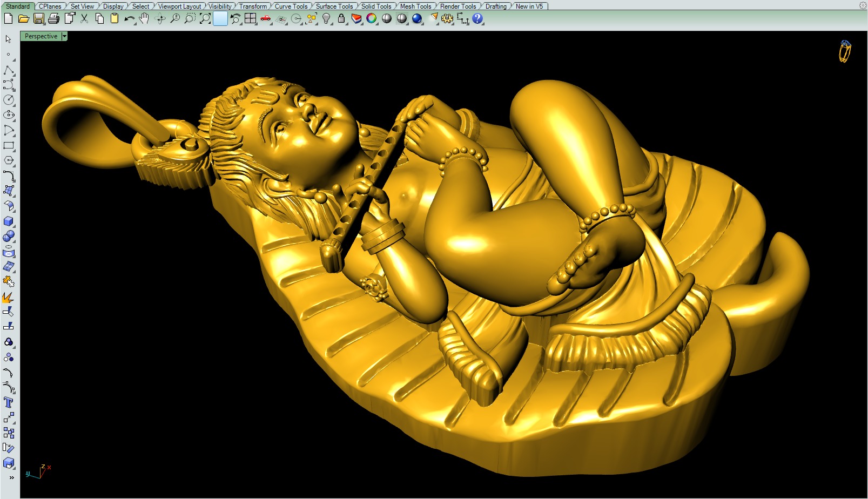
Task: Activate Zoom Dynamic magnifier
Action: tap(175, 18)
